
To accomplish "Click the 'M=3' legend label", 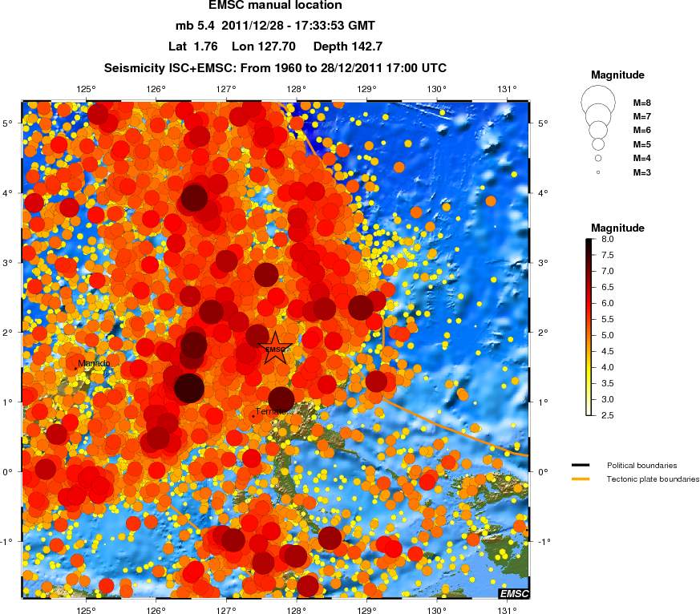I will [642, 172].
